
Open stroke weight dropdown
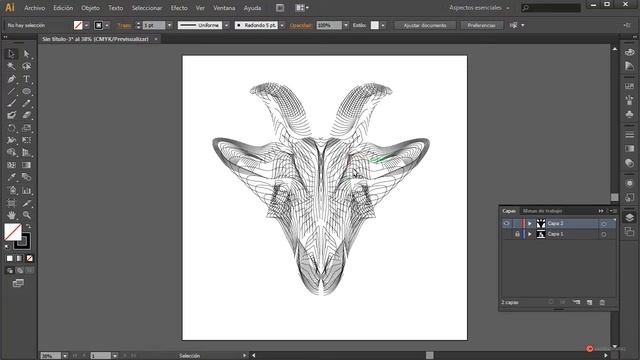coord(169,25)
